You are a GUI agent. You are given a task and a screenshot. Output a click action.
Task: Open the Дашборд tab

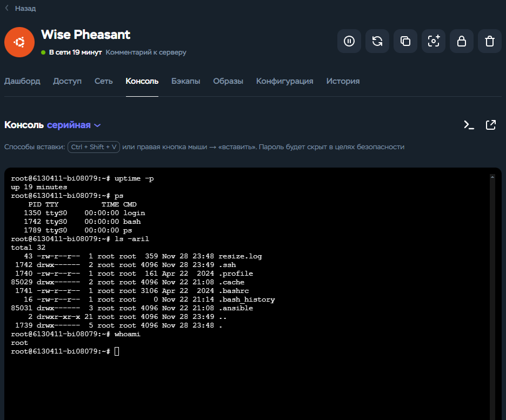[x=22, y=81]
